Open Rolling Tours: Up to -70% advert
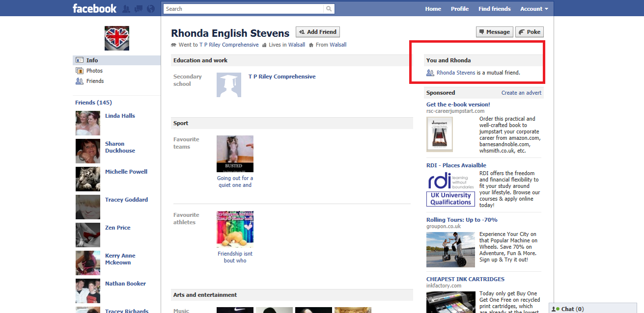Screen dimensions: 644x313 (x=462, y=220)
